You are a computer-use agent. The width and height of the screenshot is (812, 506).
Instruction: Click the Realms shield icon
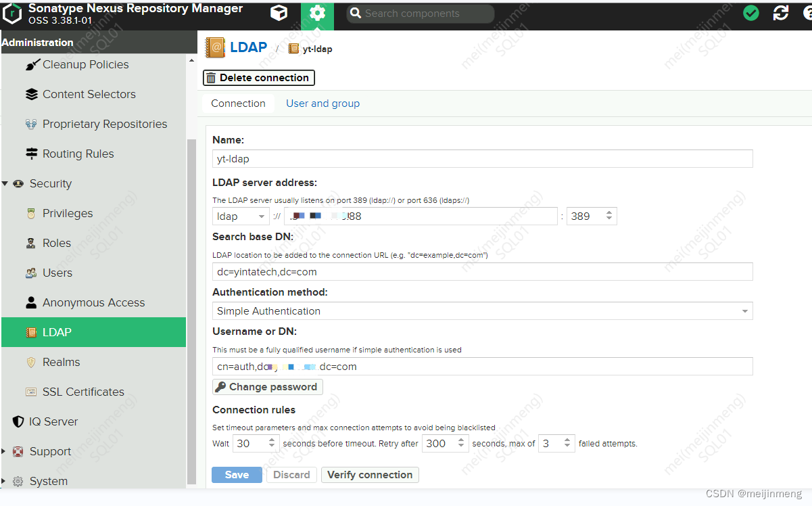tap(31, 363)
